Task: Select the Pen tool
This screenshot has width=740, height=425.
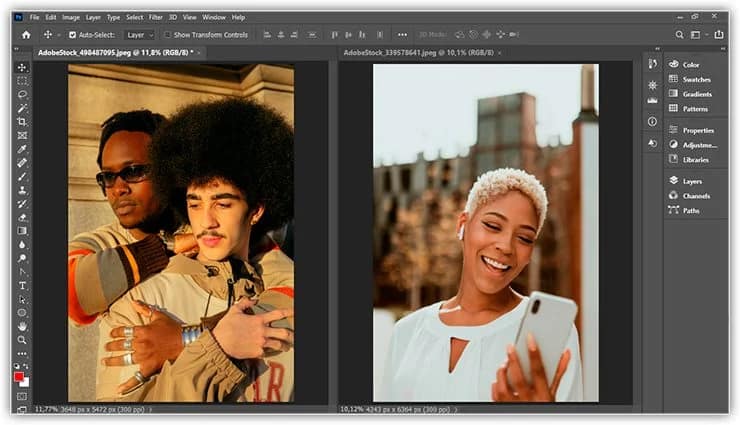Action: (22, 272)
